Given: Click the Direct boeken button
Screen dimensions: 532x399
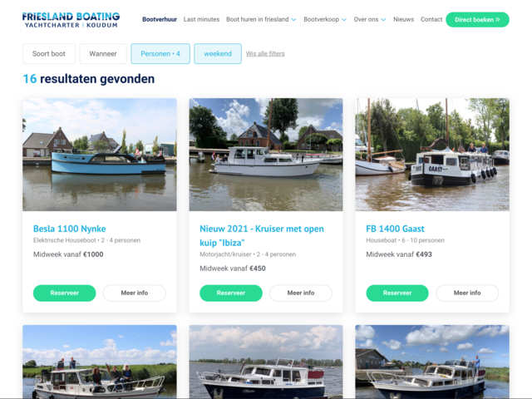Looking at the screenshot, I should coord(477,20).
